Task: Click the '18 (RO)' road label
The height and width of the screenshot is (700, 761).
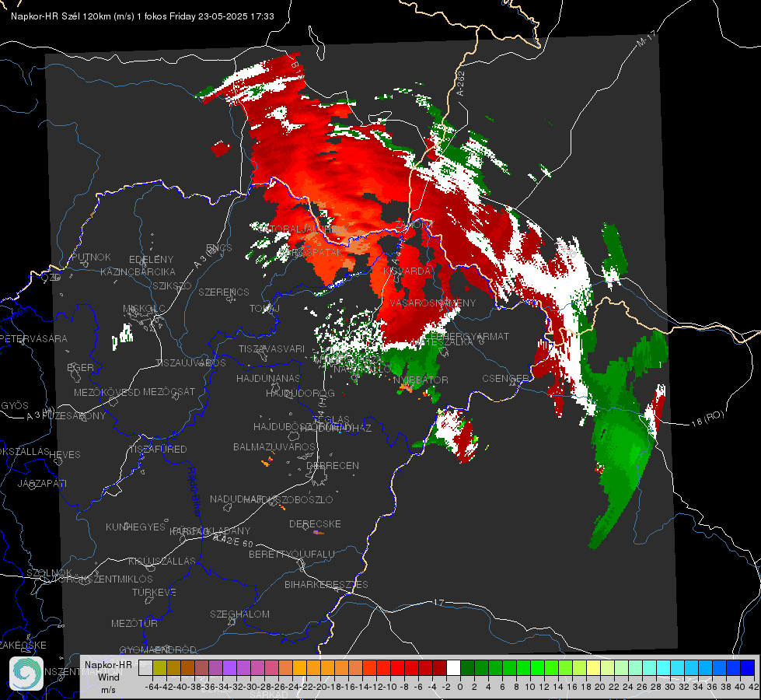Action: point(707,418)
